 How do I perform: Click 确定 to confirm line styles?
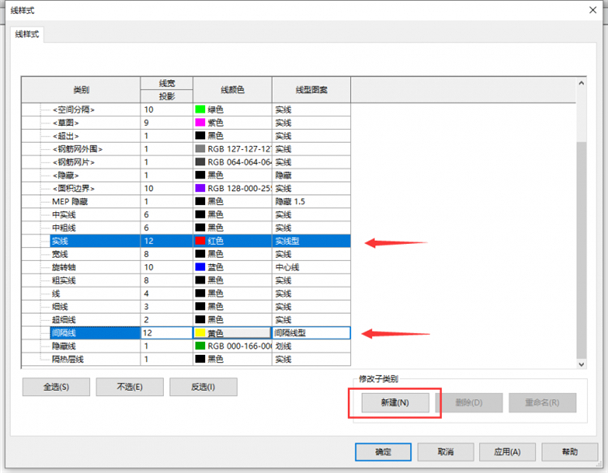(x=383, y=452)
